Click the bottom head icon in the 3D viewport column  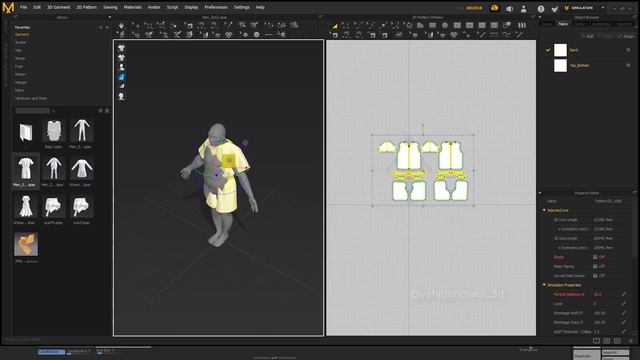121,96
